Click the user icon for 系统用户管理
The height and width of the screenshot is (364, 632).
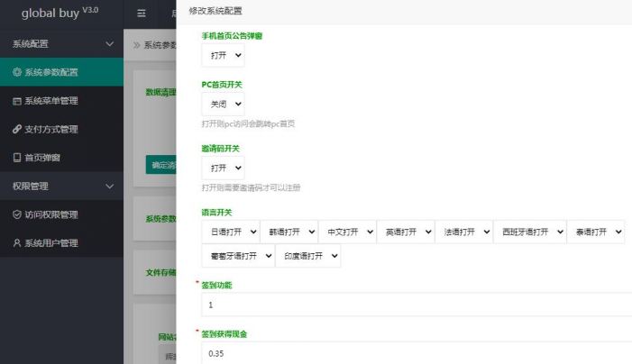pyautogui.click(x=16, y=243)
